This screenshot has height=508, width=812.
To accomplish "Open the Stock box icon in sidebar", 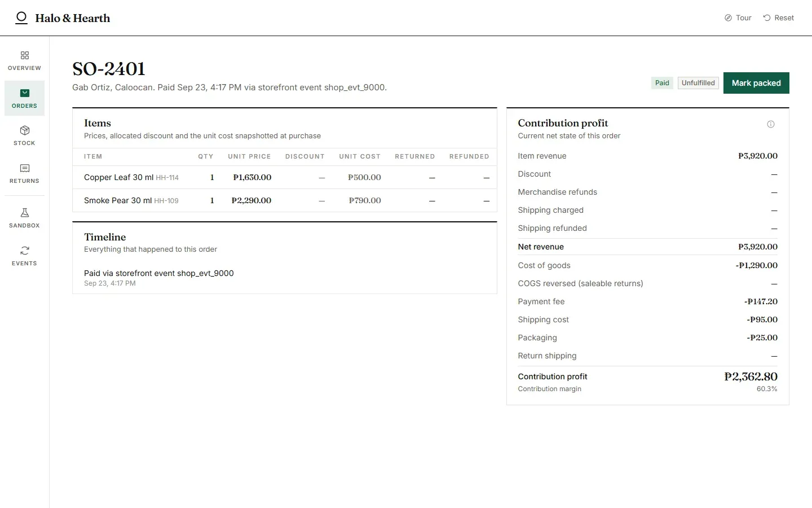I will (25, 130).
